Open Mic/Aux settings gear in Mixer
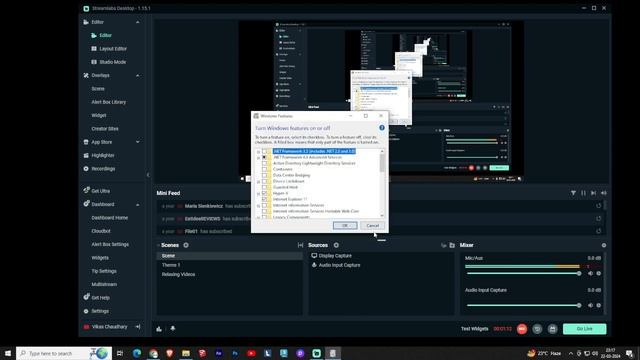This screenshot has width=640, height=360. (599, 273)
